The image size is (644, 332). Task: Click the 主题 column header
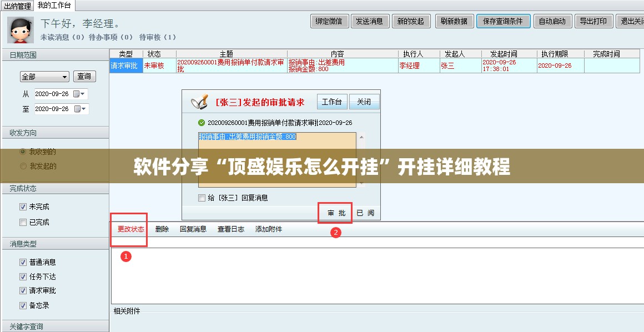(232, 54)
